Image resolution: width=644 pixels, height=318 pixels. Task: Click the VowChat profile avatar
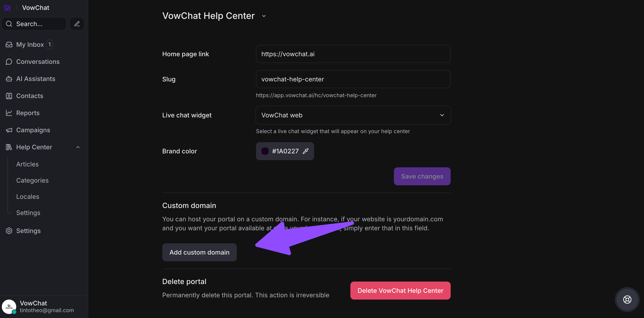[x=9, y=306]
